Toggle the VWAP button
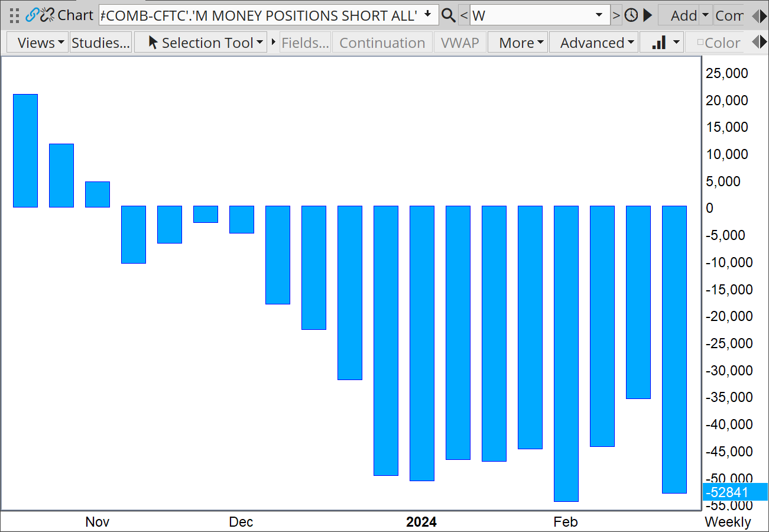This screenshot has height=532, width=769. tap(460, 43)
